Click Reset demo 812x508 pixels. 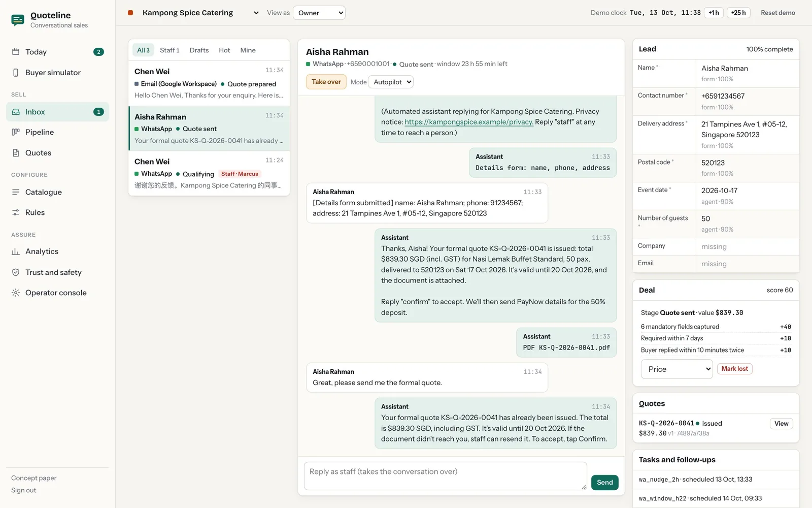pos(777,13)
